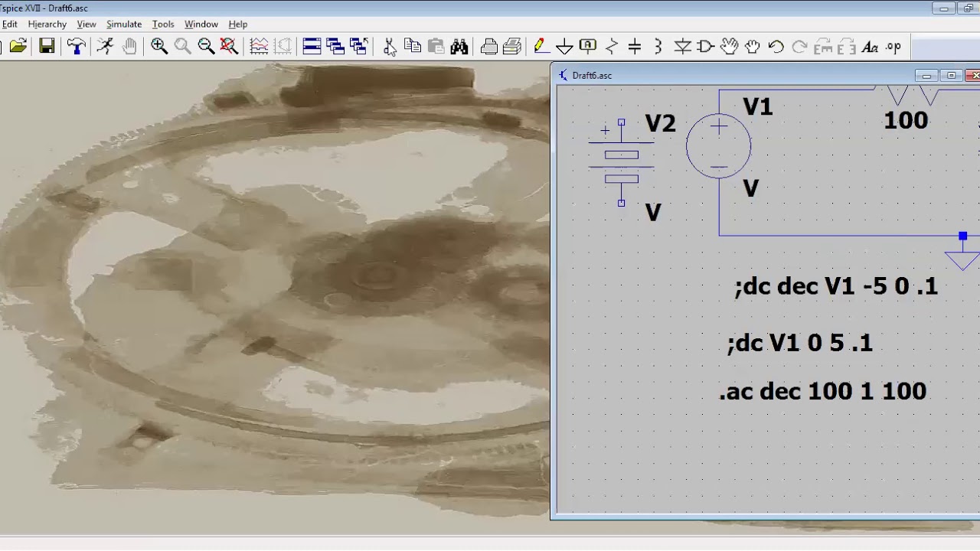The image size is (980, 551).
Task: Place a Resistor component
Action: tap(611, 47)
